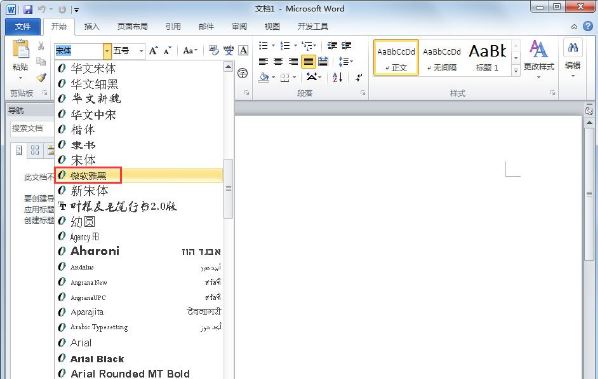Click the Redo icon in quick access toolbar
598x379 pixels.
[62, 10]
